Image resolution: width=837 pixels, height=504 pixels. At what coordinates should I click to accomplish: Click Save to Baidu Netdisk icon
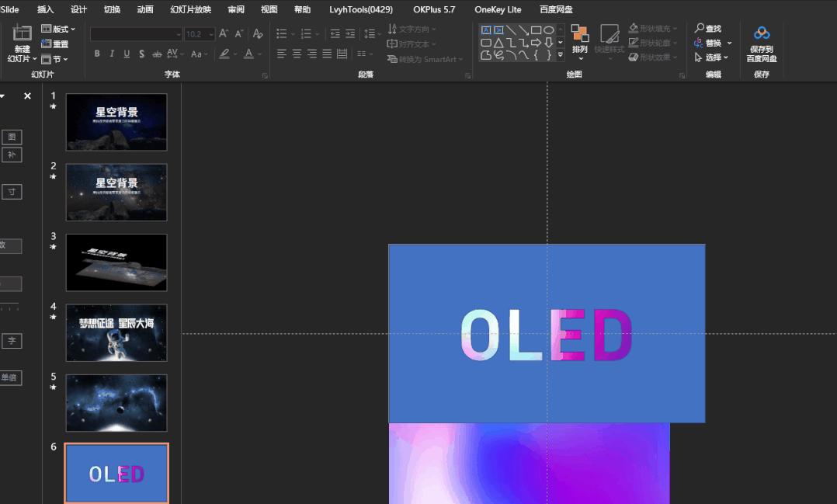click(x=762, y=33)
